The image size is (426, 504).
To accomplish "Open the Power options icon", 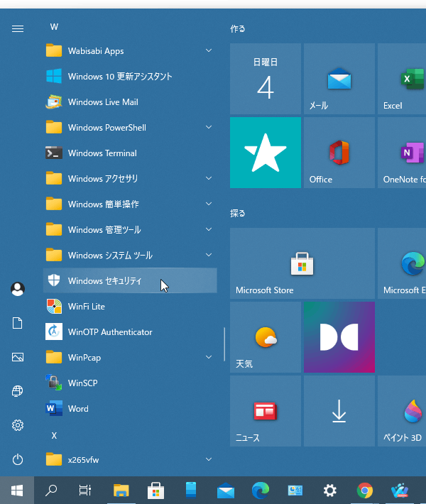I will [x=18, y=459].
